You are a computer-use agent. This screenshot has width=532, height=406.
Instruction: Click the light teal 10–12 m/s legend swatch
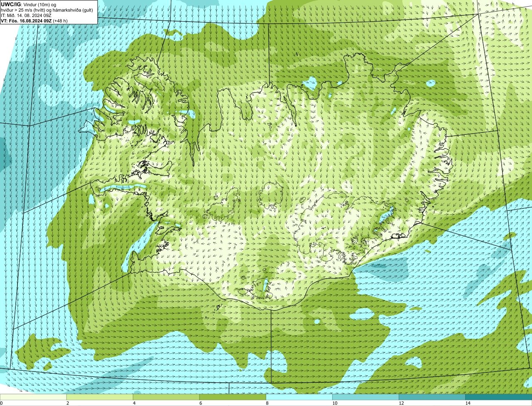[x=366, y=397]
